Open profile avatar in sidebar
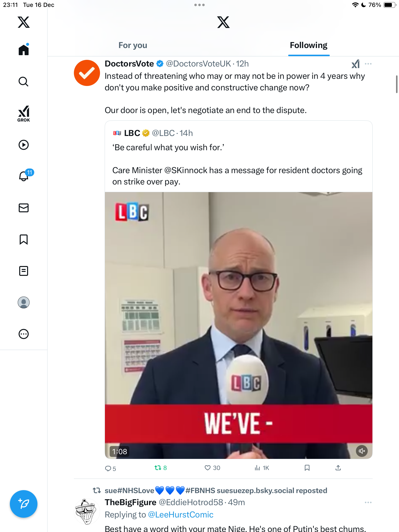This screenshot has height=532, width=399. click(24, 302)
